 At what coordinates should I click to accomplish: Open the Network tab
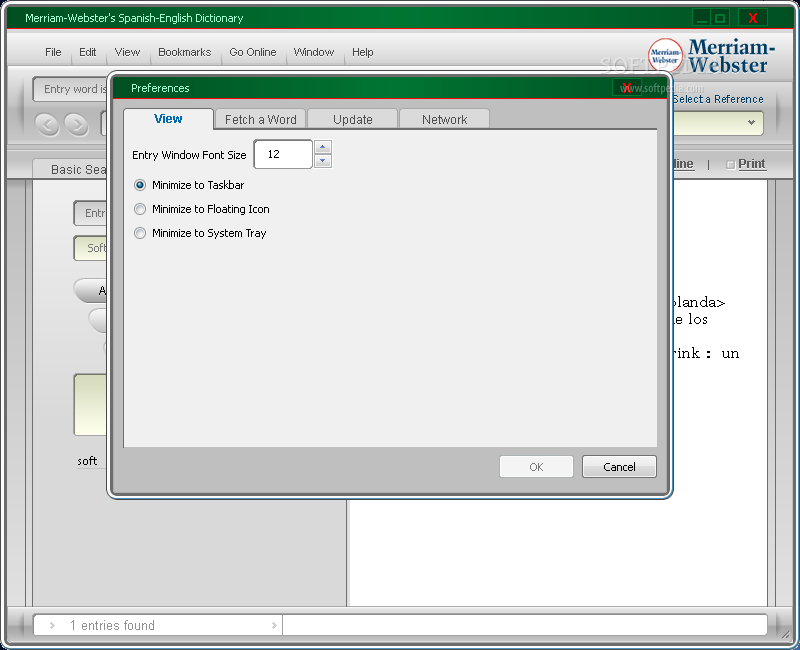[x=444, y=119]
